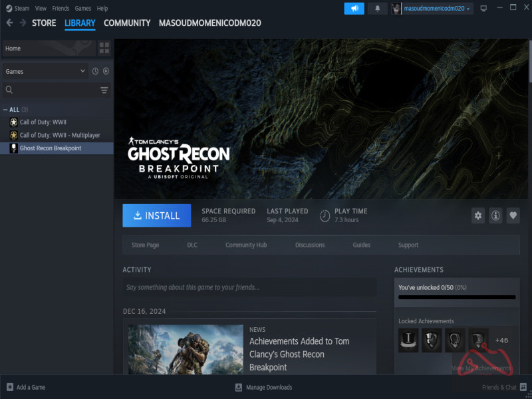This screenshot has height=399, width=532.
Task: Open the Friends menu
Action: point(61,9)
